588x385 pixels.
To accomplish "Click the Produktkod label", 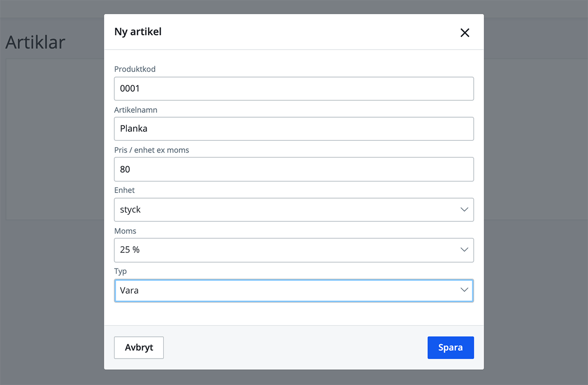I will pos(135,69).
